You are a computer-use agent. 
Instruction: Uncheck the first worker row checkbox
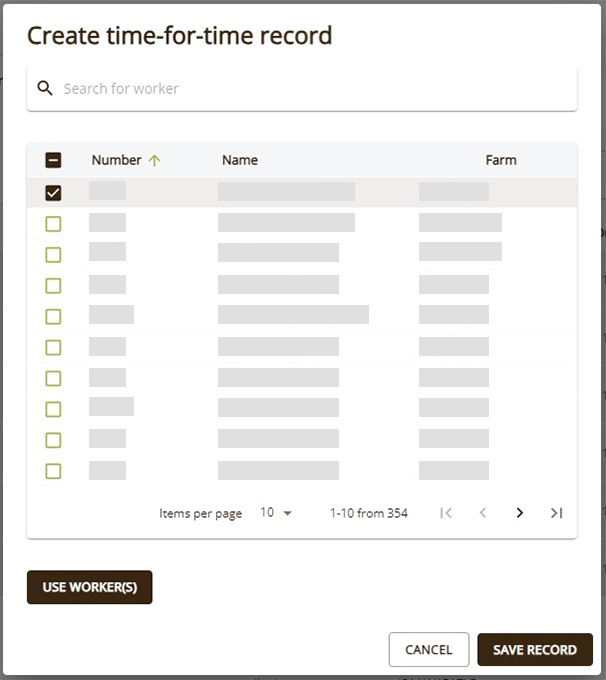53,193
